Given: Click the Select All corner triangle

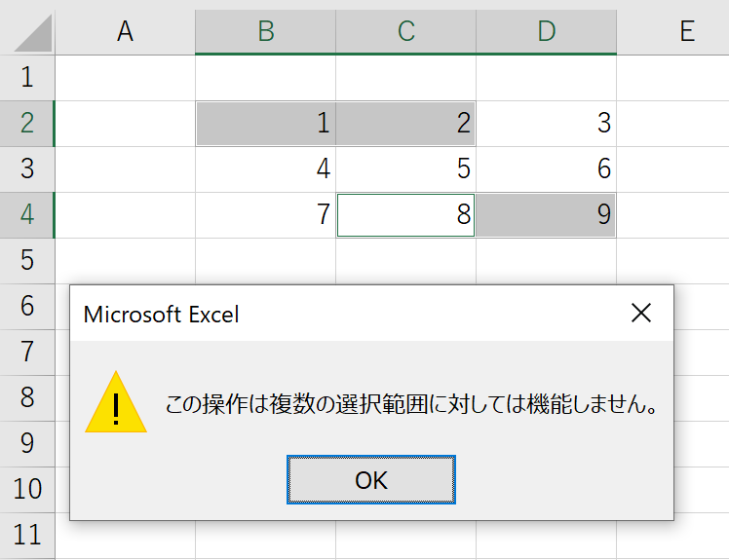Looking at the screenshot, I should 32,32.
